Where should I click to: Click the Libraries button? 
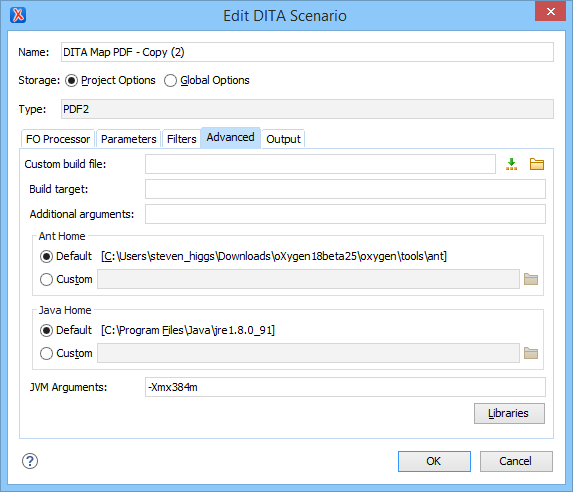(x=509, y=413)
